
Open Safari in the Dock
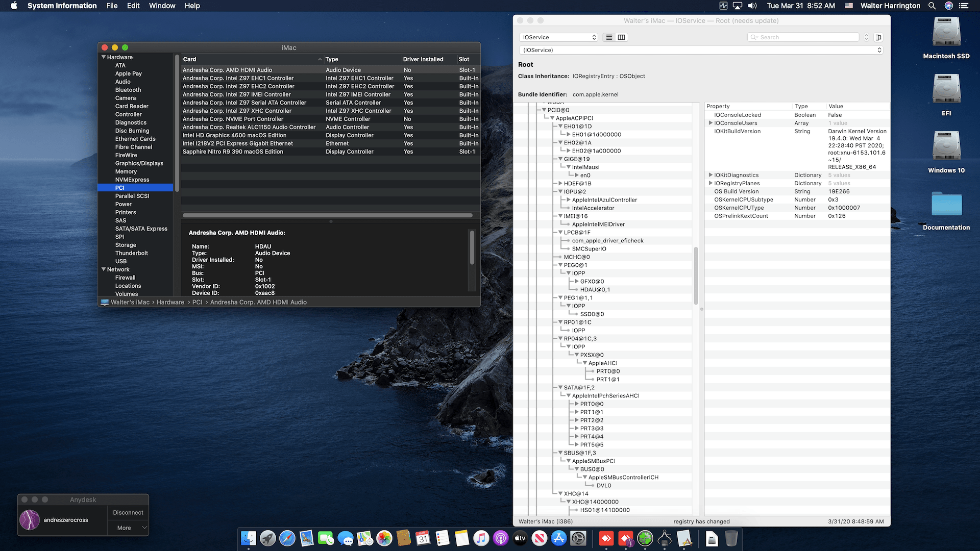point(287,538)
